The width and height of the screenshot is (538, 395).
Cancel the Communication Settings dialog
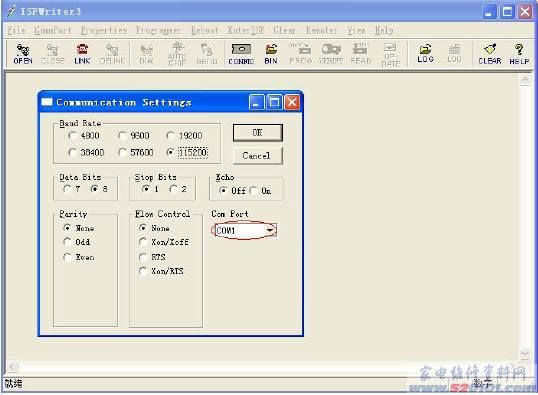click(x=258, y=155)
